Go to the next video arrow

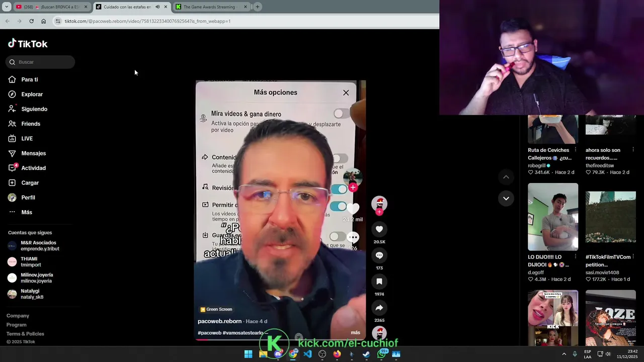(x=506, y=198)
